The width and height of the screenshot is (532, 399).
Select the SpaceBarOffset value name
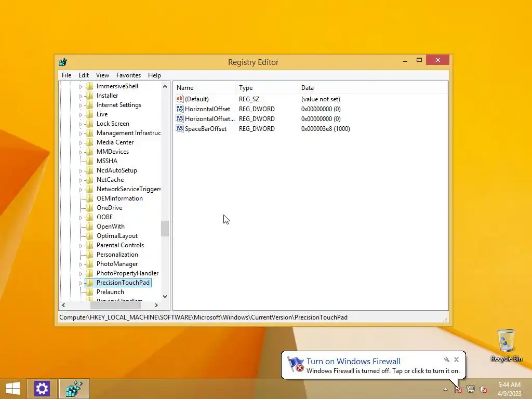206,129
